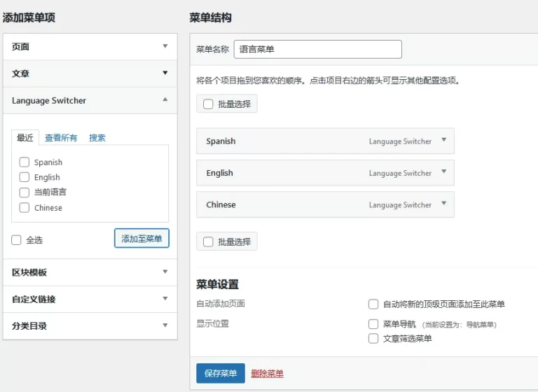Focus the 菜单名称 input field
Viewport: 538px width, 392px height.
(x=318, y=49)
